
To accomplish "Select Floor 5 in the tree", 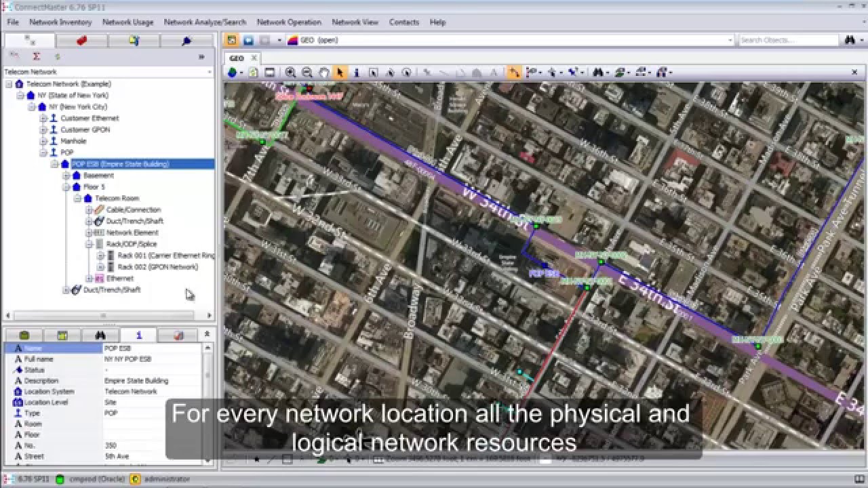I will click(x=94, y=187).
